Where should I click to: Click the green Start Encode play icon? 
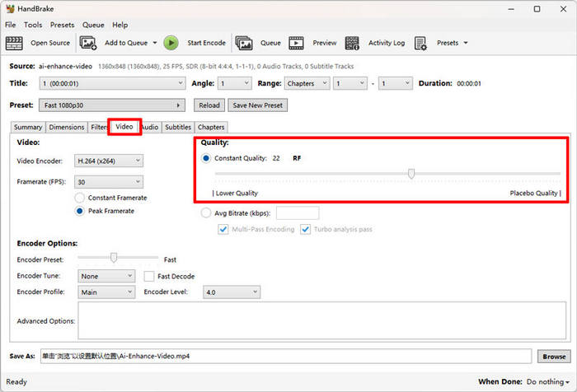coord(171,43)
